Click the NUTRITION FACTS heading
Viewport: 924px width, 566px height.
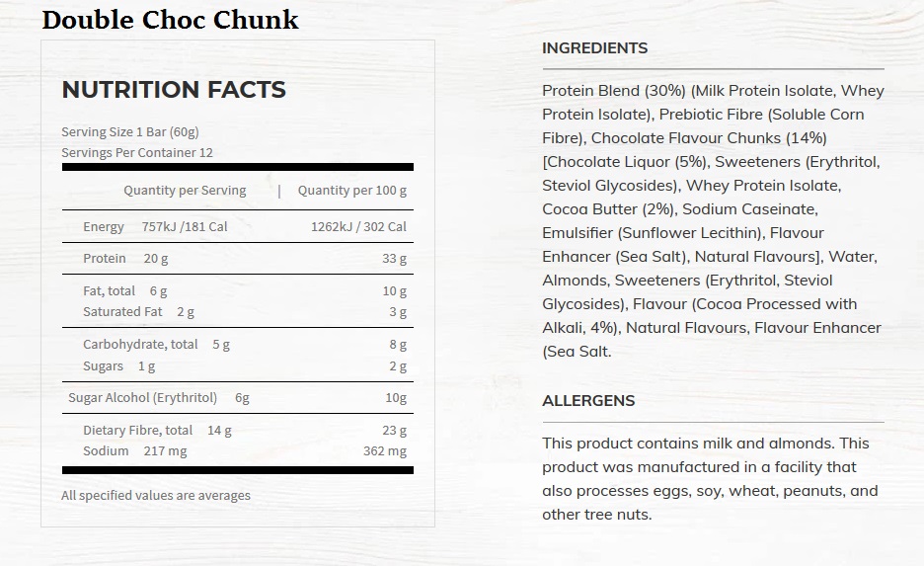(174, 90)
